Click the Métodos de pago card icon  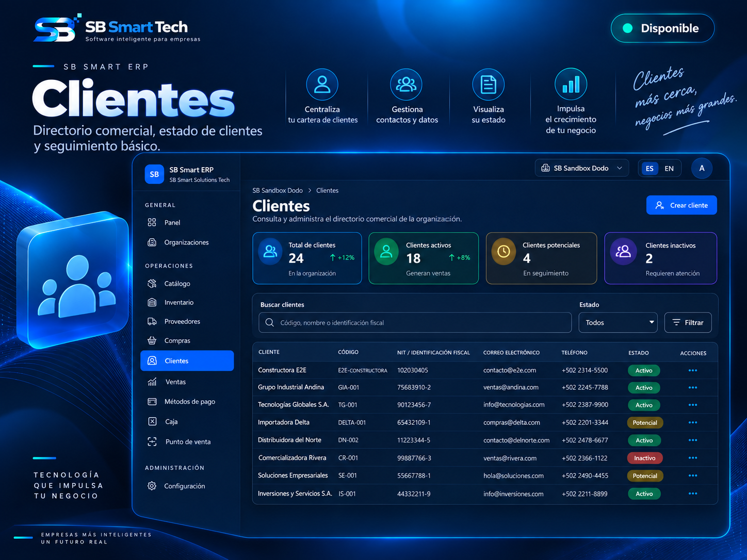coord(152,402)
